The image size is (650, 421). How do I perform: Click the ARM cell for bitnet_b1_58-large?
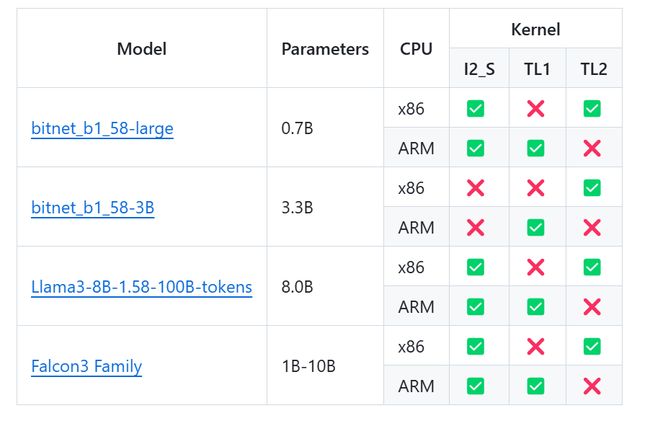tap(416, 148)
